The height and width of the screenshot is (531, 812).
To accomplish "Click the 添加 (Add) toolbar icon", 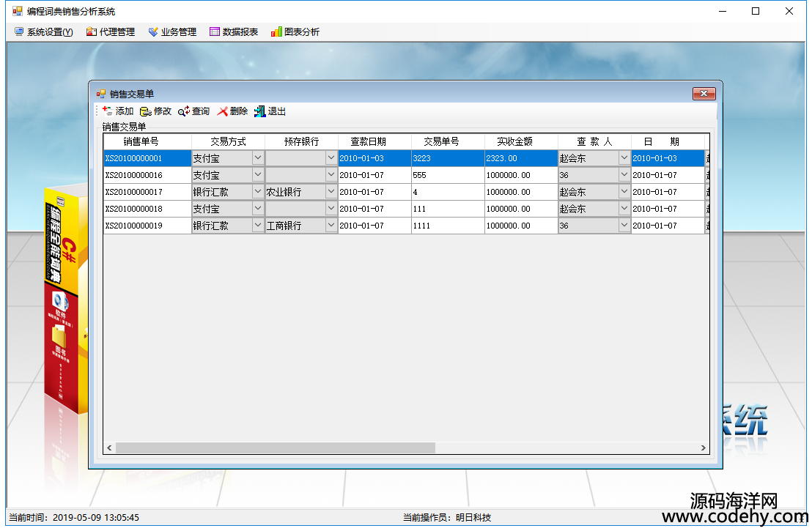I will pos(107,111).
